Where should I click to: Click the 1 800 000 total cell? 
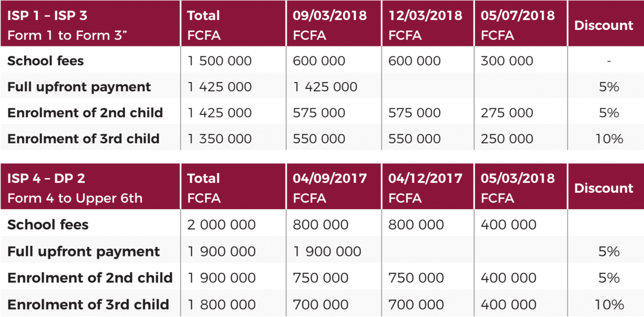(221, 305)
